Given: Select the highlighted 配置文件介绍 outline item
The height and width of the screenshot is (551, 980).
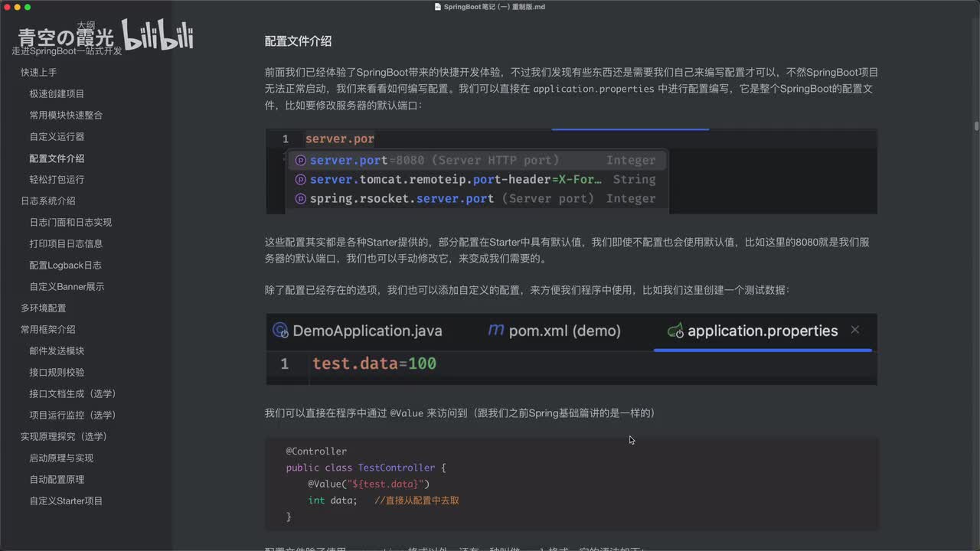Looking at the screenshot, I should point(57,158).
